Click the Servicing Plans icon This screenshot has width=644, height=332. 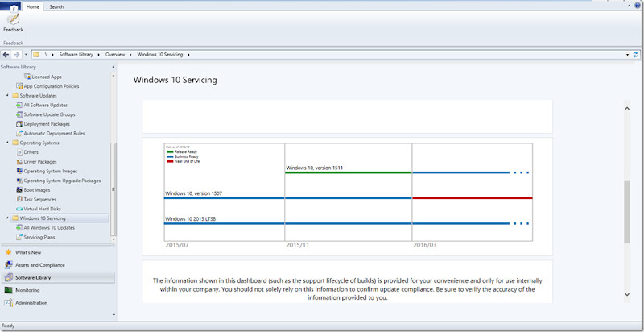(x=19, y=238)
